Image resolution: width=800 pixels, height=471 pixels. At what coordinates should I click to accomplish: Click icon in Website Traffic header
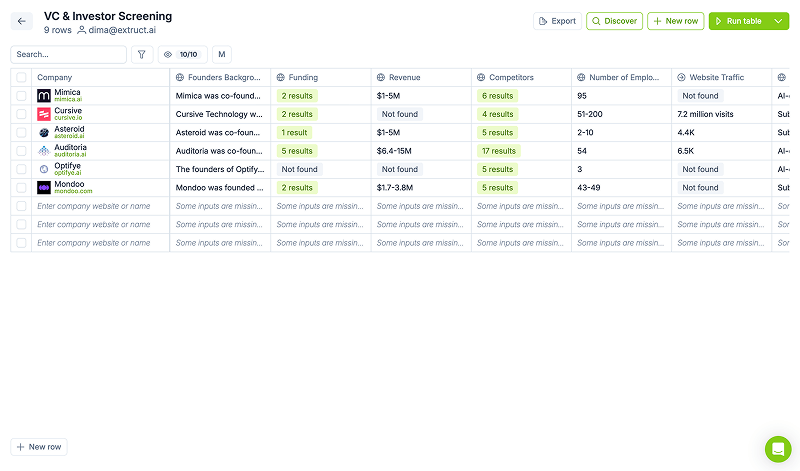tap(681, 77)
